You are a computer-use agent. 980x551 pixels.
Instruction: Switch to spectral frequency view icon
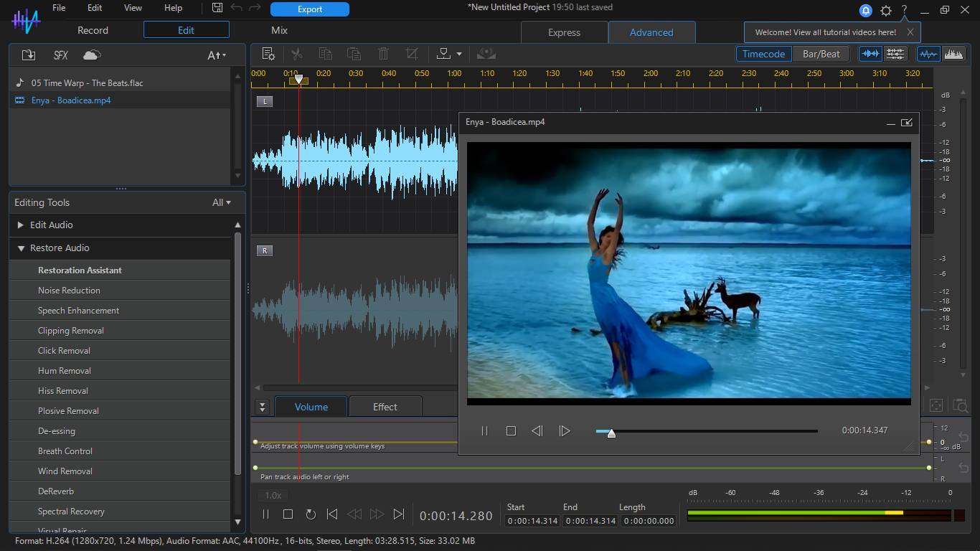[953, 54]
